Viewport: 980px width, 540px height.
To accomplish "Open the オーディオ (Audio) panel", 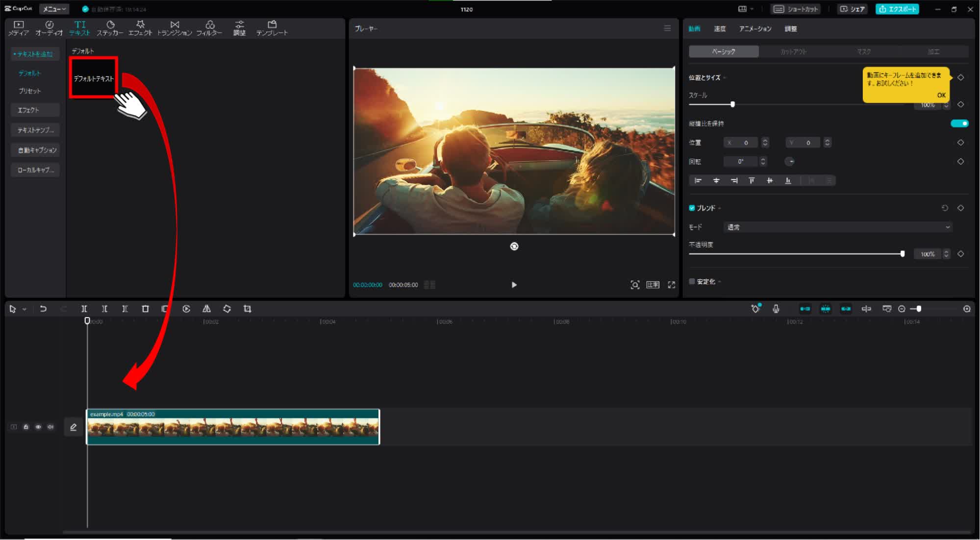I will click(49, 28).
